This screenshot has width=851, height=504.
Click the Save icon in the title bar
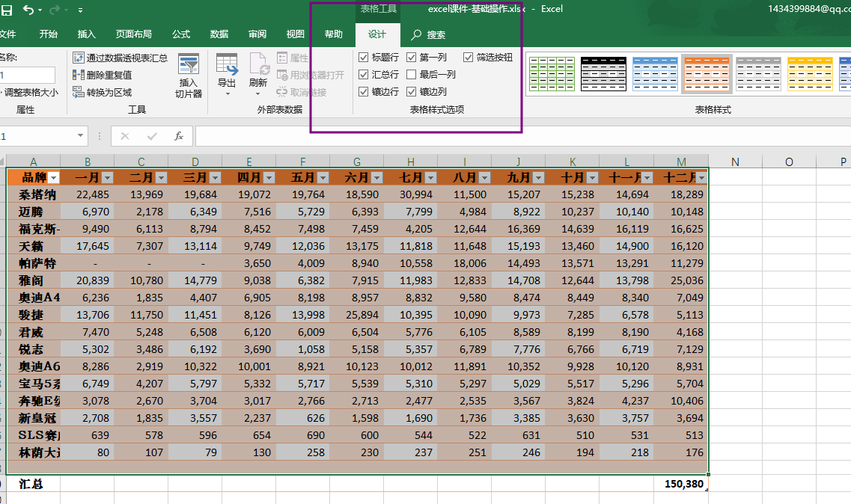point(7,10)
